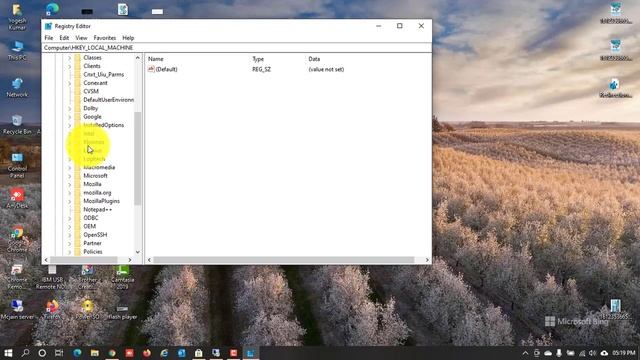This screenshot has height=360, width=640.
Task: Expand the Macromedia key
Action: click(x=69, y=168)
